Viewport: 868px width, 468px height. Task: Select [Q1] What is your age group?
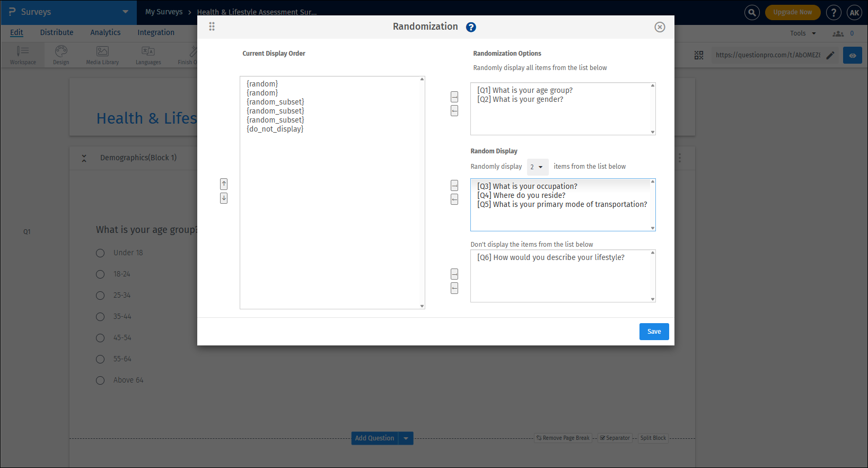pos(525,90)
